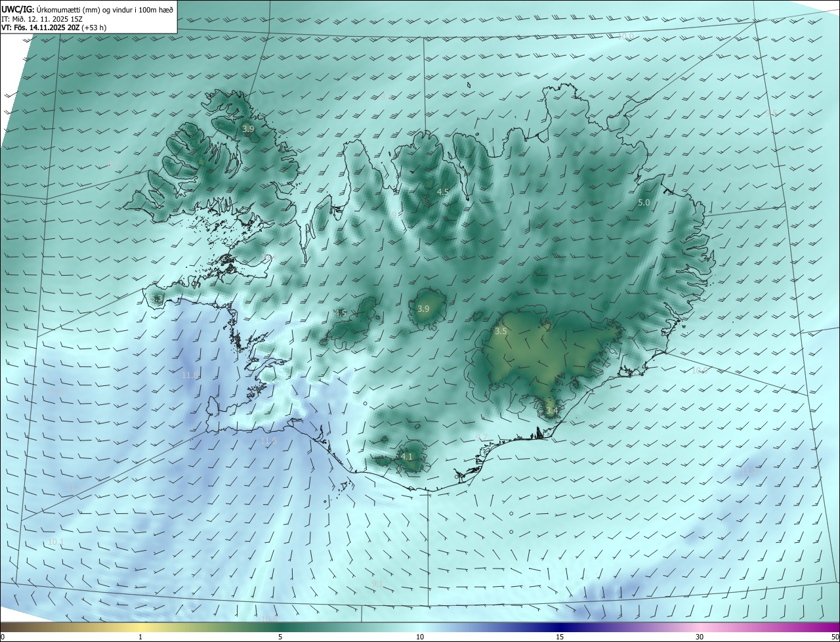The height and width of the screenshot is (642, 840).
Task: Click the 4.1 value on Mýrdalsjökull glacier
Action: tap(407, 456)
